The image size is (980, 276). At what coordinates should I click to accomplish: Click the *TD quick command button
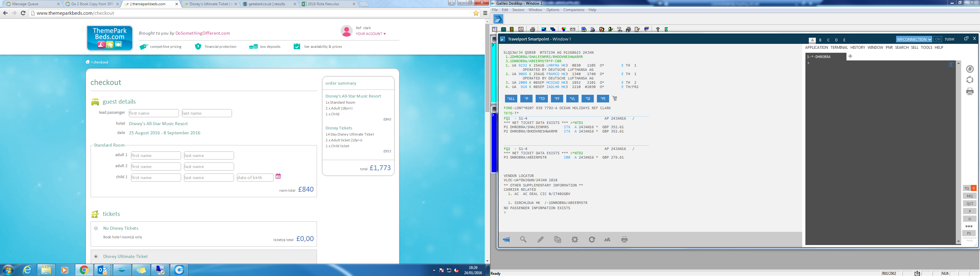click(542, 99)
